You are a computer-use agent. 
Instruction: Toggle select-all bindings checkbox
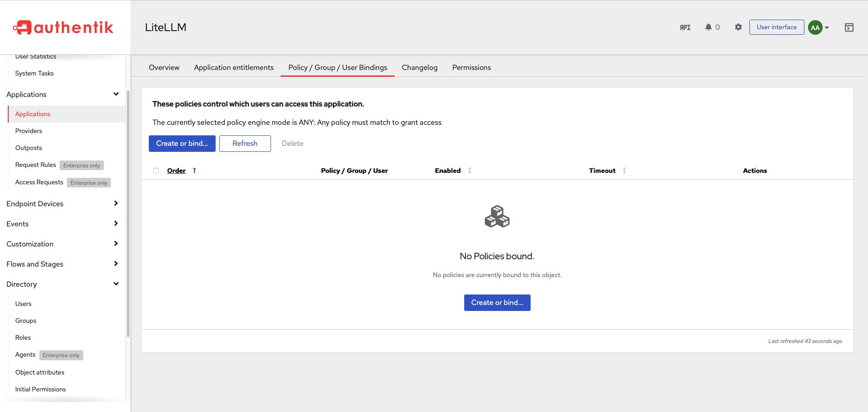156,171
